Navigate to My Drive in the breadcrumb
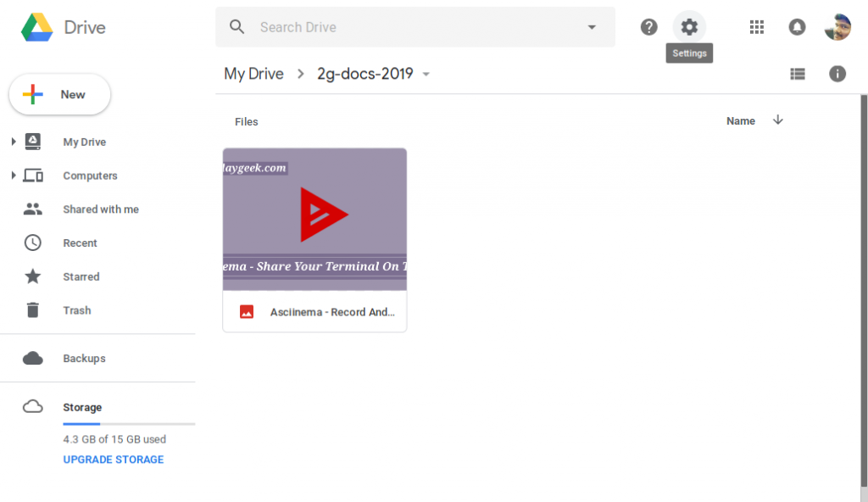The height and width of the screenshot is (502, 868). coord(253,74)
